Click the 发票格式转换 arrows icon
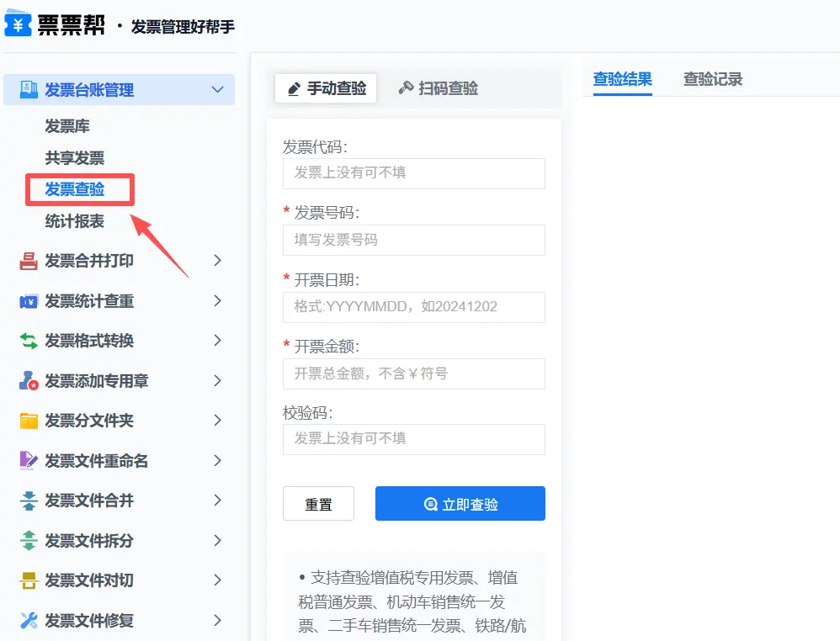Image resolution: width=840 pixels, height=641 pixels. pyautogui.click(x=29, y=341)
